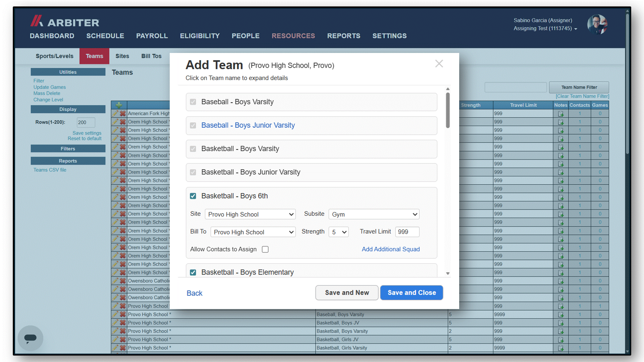Open the REPORTS menu
Viewport: 644px width, 362px height.
click(x=343, y=36)
